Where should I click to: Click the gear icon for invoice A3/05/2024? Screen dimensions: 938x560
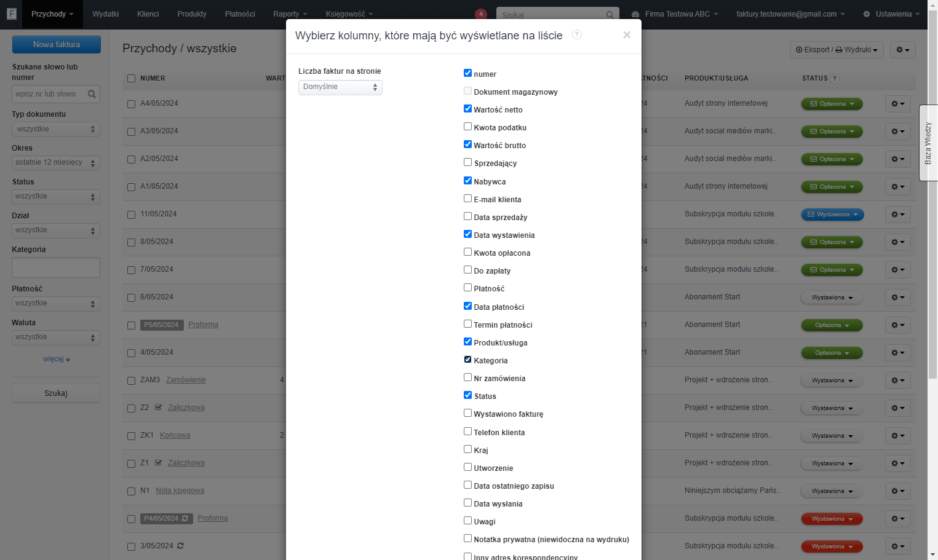(x=898, y=132)
